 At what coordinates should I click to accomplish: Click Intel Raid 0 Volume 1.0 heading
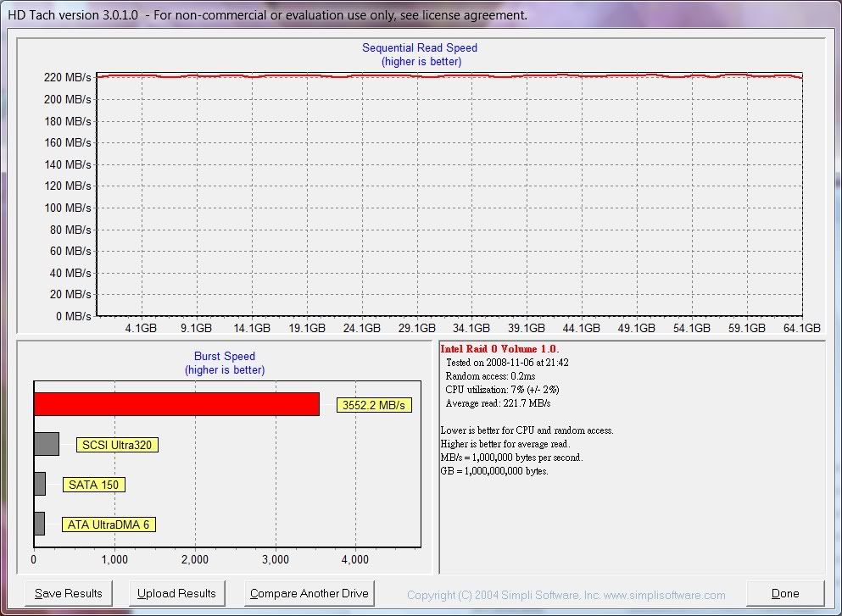tap(499, 349)
